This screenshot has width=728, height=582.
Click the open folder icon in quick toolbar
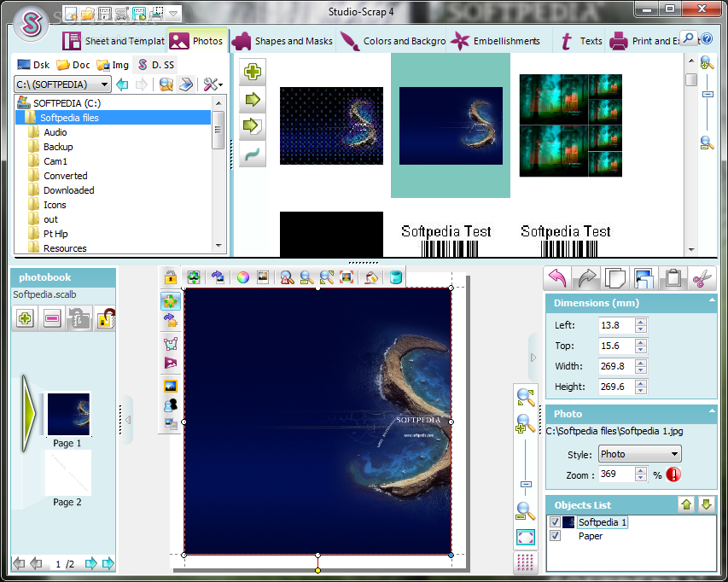click(x=88, y=14)
